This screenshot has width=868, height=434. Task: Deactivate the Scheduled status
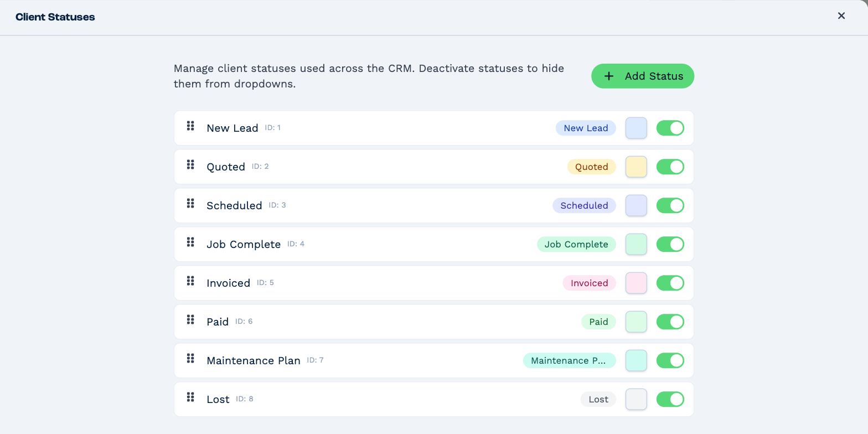670,205
